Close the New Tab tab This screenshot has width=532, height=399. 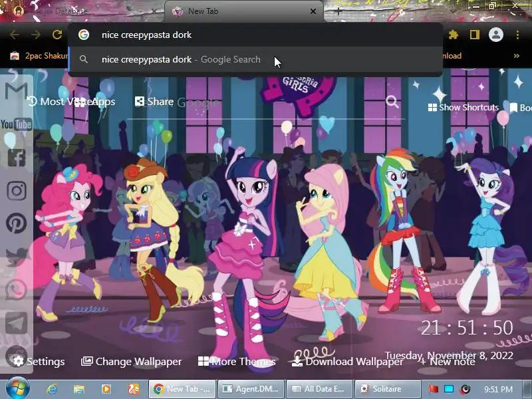[313, 11]
